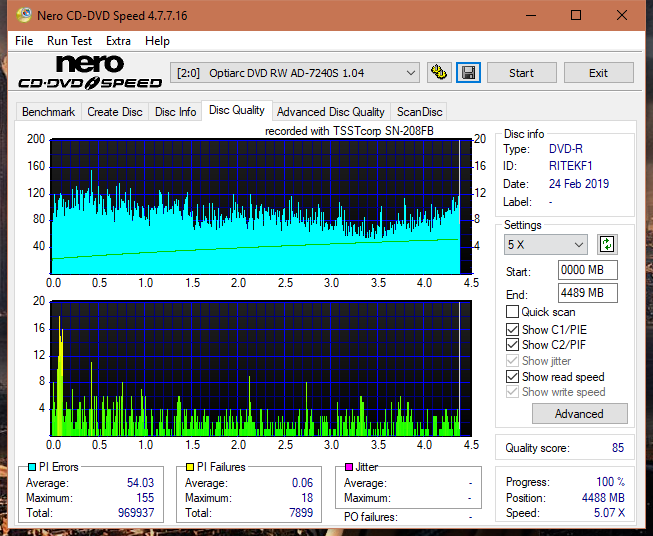The image size is (653, 536).
Task: Click the Nero CD-DVD Speed logo
Action: [x=90, y=72]
